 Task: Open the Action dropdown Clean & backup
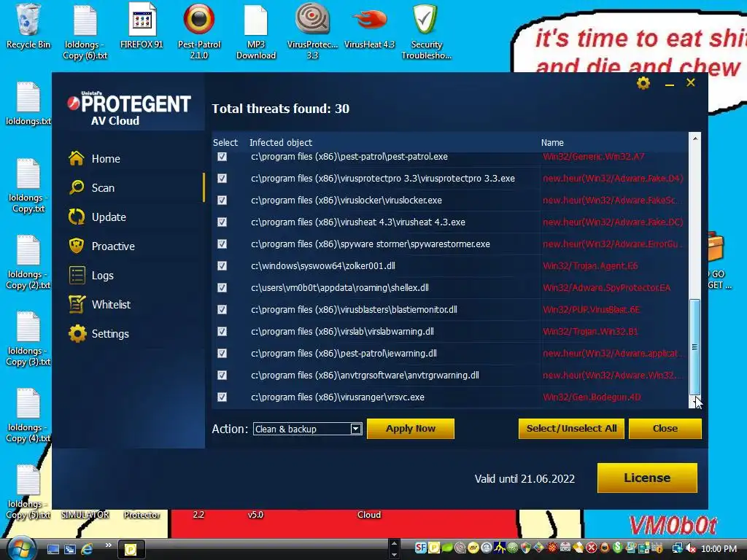pyautogui.click(x=307, y=429)
